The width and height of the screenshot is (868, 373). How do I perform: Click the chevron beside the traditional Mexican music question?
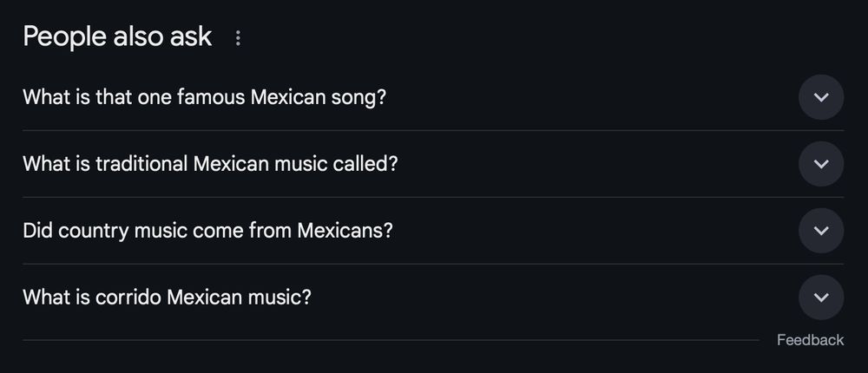coord(820,164)
